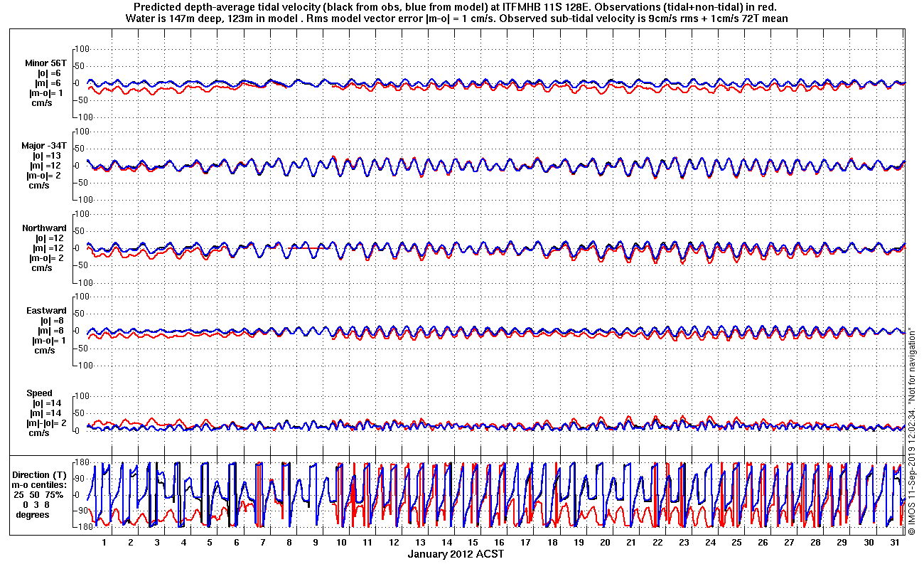Click the "|m|-|o|= 2" speed error value
The height and width of the screenshot is (569, 924).
pos(46,422)
